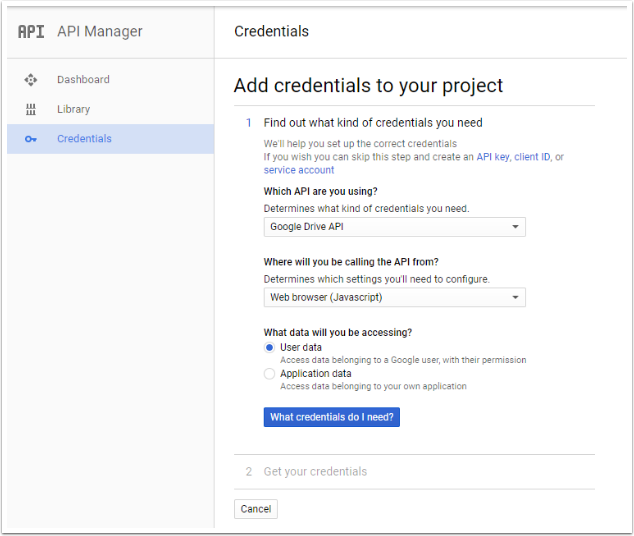Screen dimensions: 634x536
Task: Click step 2 Get your credentials
Action: (x=315, y=472)
